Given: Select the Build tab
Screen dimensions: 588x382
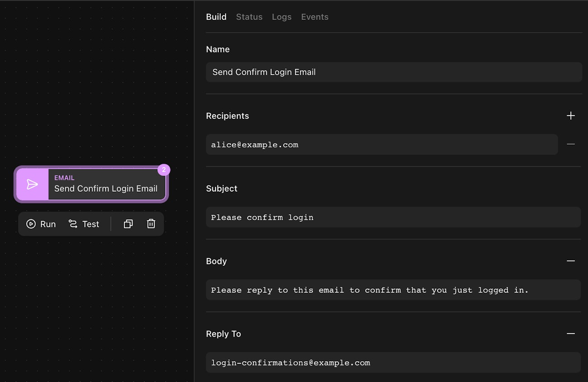Looking at the screenshot, I should (216, 17).
